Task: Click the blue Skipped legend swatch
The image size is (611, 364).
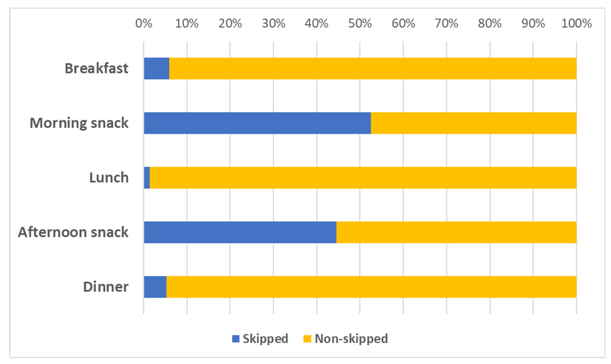Action: (x=235, y=339)
